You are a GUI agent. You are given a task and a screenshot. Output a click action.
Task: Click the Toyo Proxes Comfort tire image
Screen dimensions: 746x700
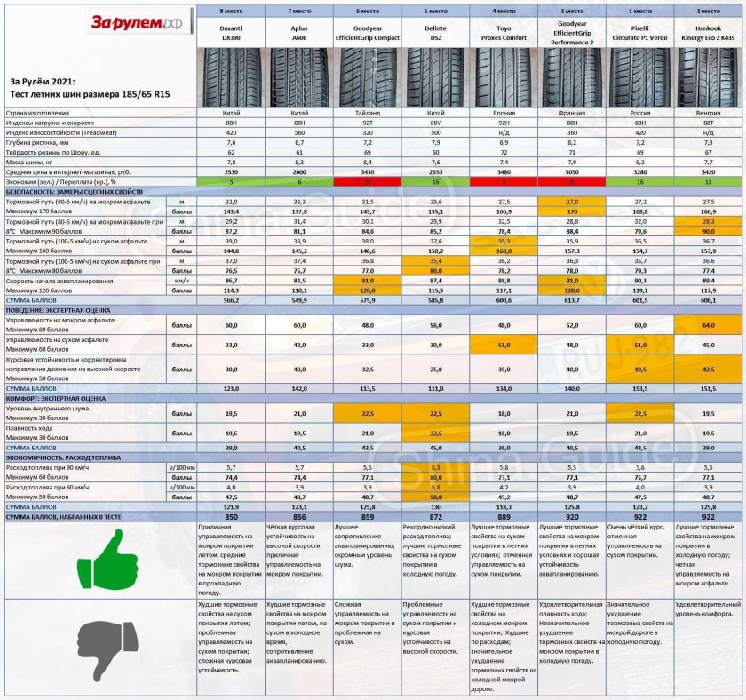503,79
